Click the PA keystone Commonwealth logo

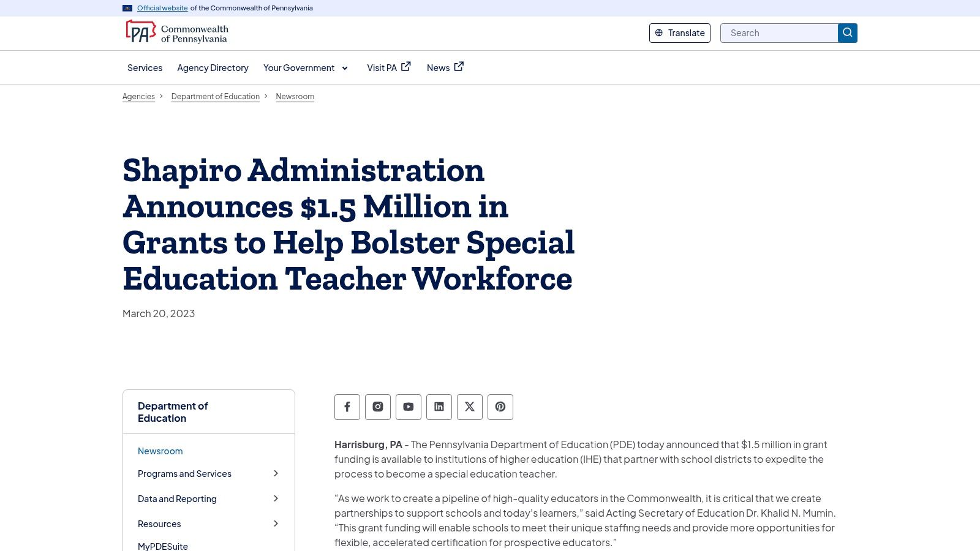(141, 32)
